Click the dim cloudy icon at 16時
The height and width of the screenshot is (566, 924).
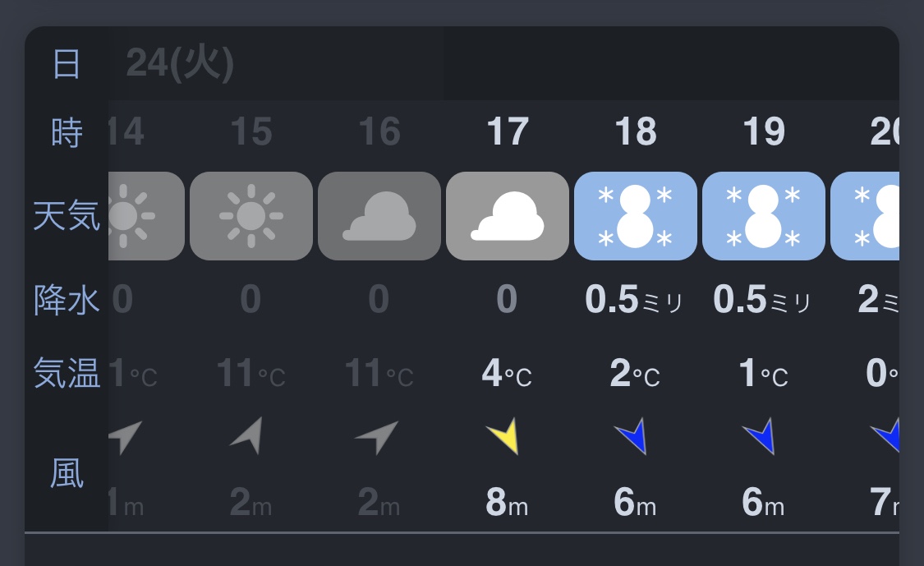point(379,216)
